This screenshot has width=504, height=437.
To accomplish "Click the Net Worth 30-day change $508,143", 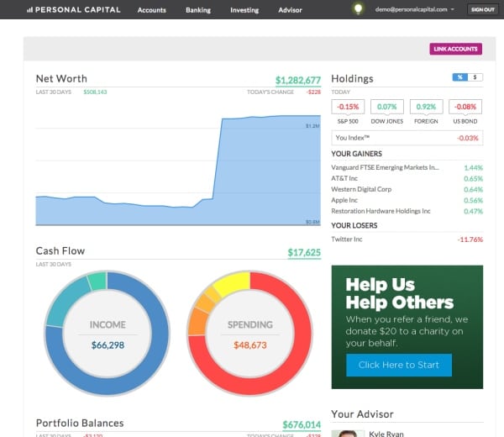I will coord(95,92).
